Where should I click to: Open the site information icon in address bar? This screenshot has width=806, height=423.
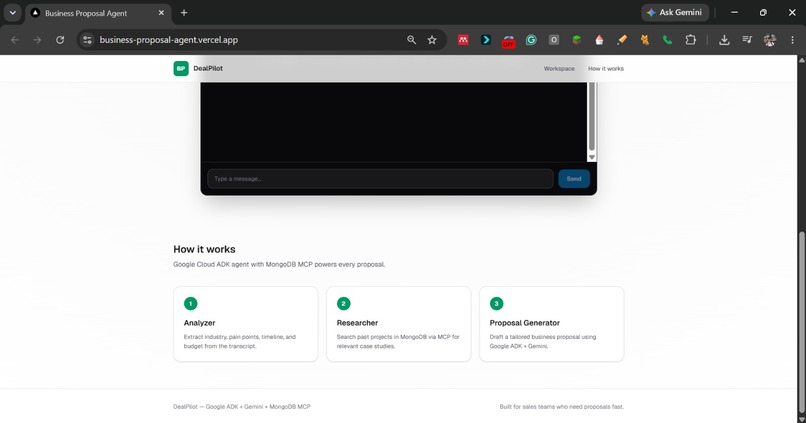click(87, 40)
